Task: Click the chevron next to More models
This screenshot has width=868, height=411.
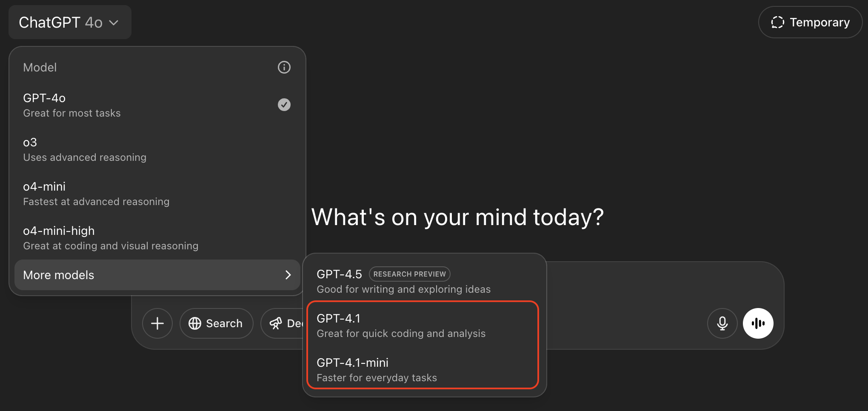Action: [288, 275]
